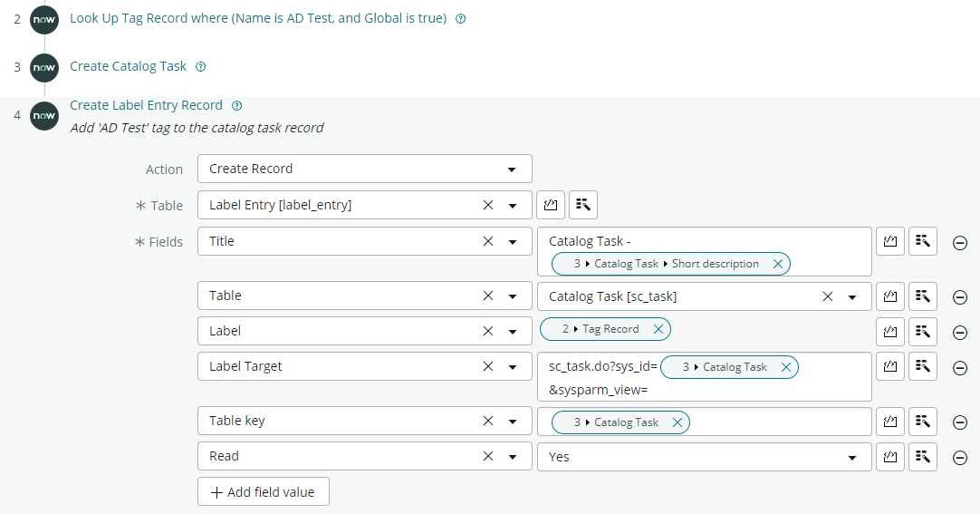Clear the Label field name selection
The image size is (980, 514).
(x=488, y=331)
